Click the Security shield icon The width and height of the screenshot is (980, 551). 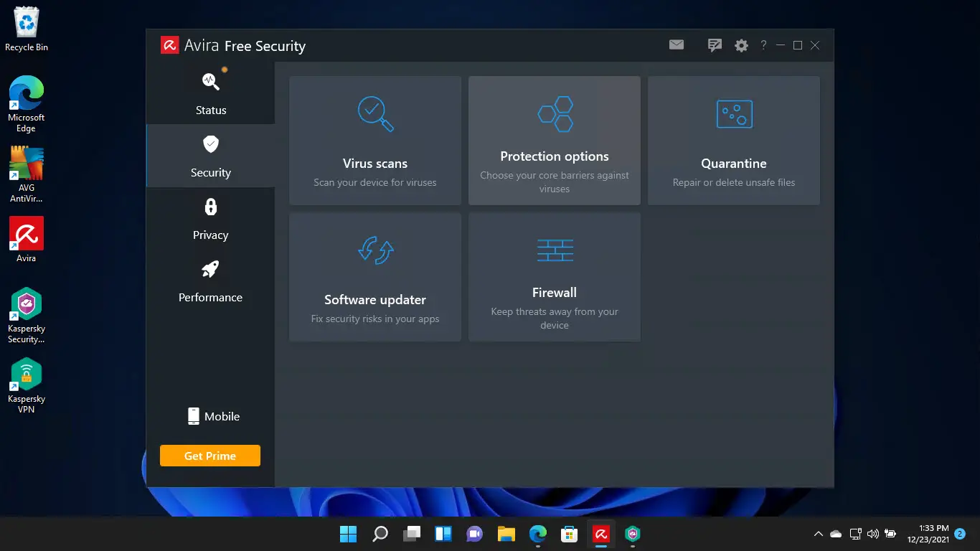click(x=211, y=143)
